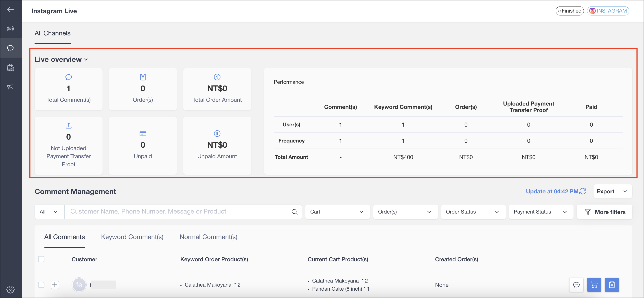This screenshot has height=298, width=644.
Task: Open the megaphone promotions sidebar icon
Action: (x=10, y=87)
